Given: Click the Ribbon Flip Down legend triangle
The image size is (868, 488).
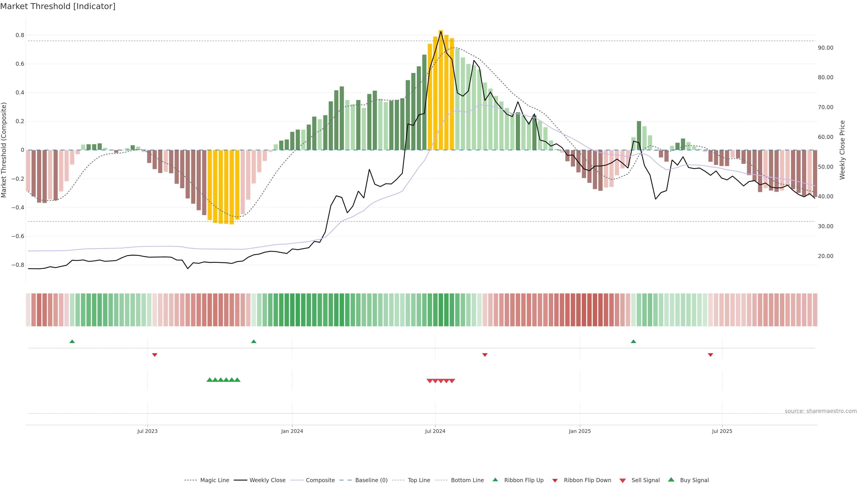Looking at the screenshot, I should 555,481.
